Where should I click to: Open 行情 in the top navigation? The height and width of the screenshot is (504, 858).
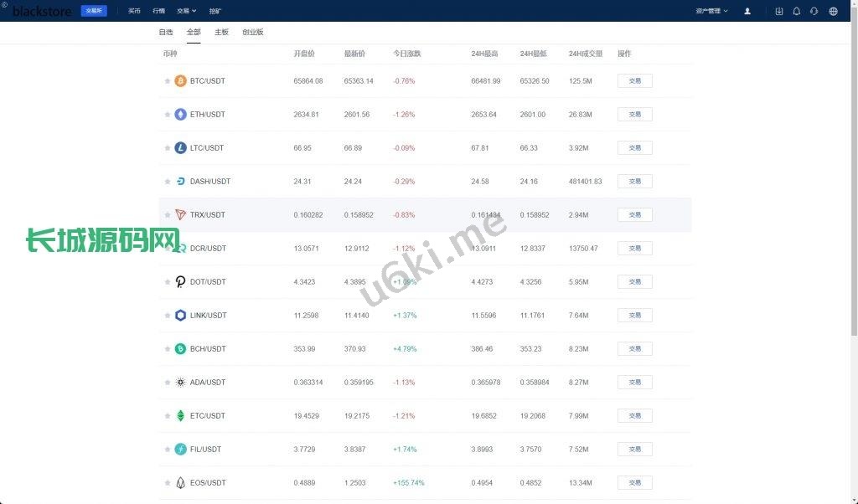tap(159, 11)
